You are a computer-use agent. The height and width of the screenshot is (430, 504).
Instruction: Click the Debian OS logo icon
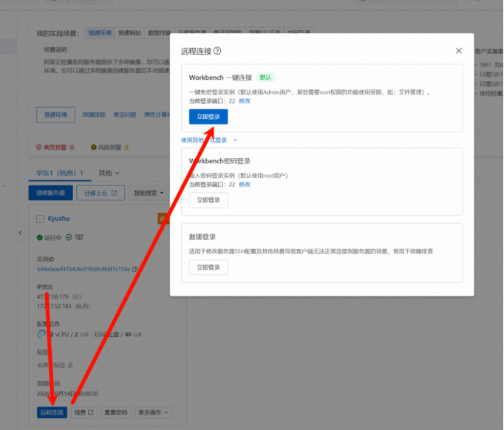coord(41,335)
